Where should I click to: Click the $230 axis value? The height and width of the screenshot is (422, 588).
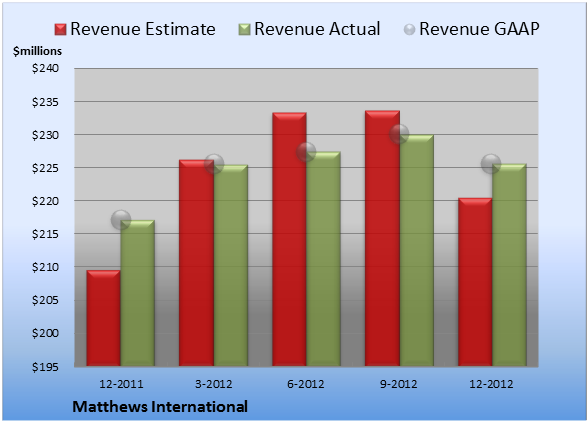tap(45, 135)
